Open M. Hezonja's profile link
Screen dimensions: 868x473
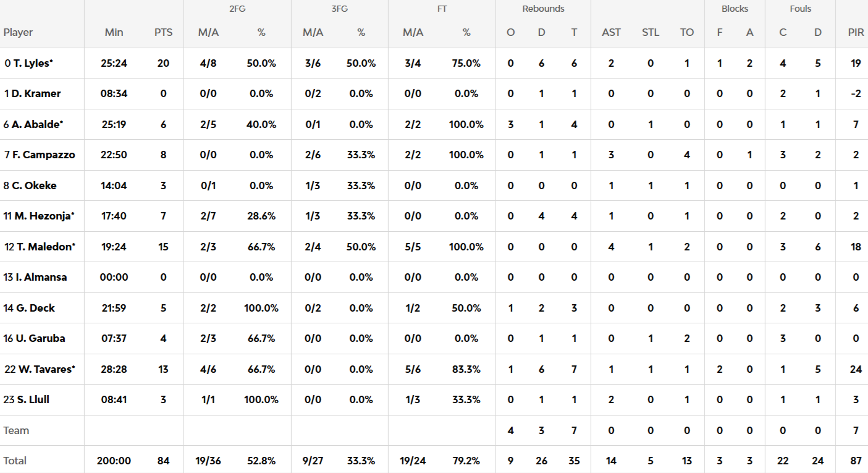click(43, 216)
